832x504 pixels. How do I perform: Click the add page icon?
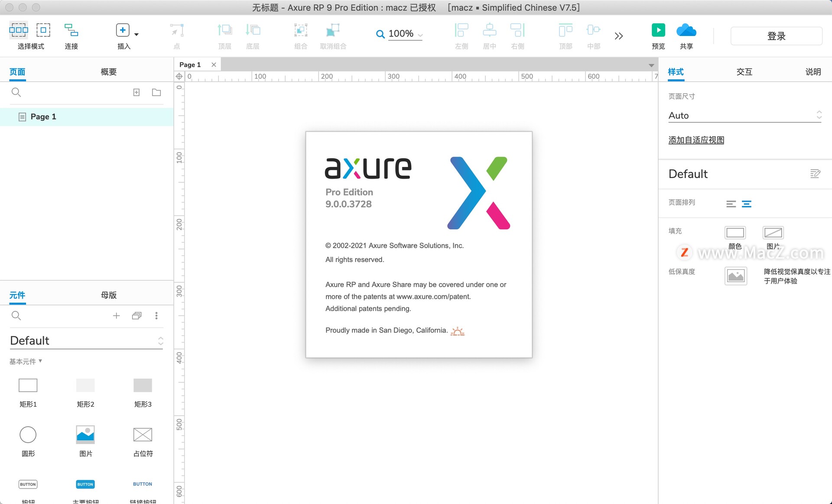coord(136,92)
